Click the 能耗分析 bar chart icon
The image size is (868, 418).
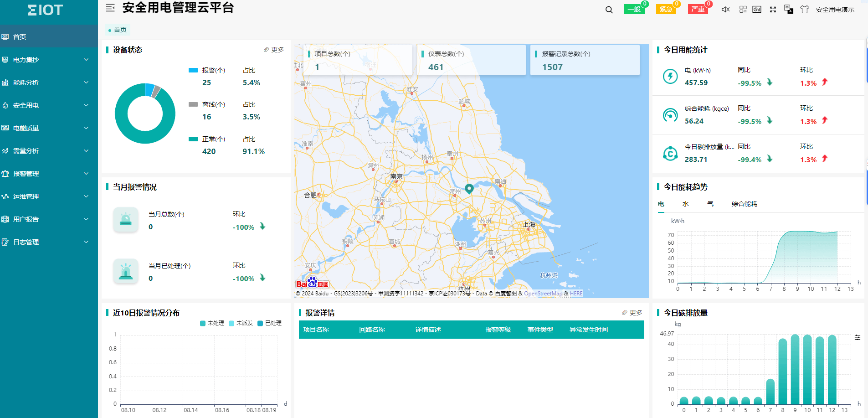[x=5, y=83]
